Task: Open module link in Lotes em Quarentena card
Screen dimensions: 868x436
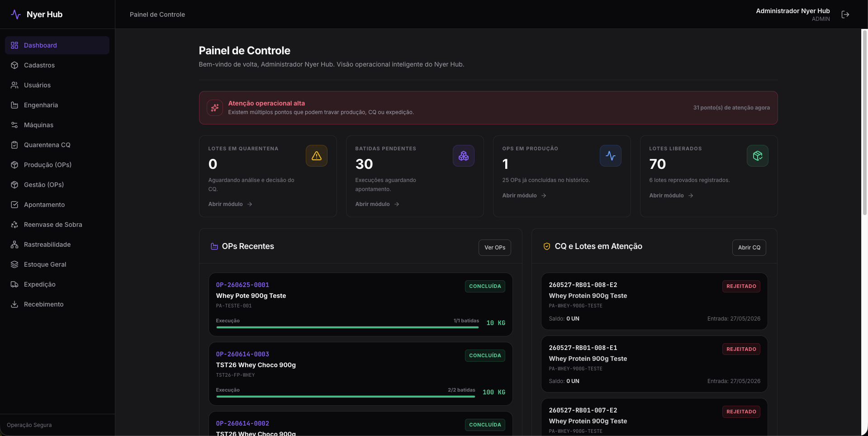Action: coord(230,204)
